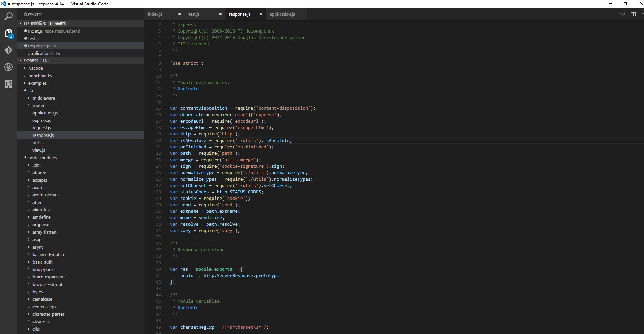Expand the middleware folder
This screenshot has width=644, height=334.
81,98
